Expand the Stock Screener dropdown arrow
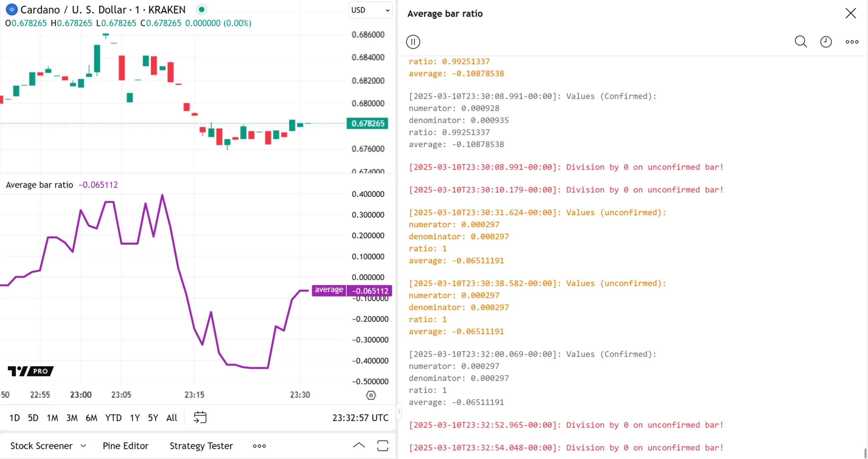Image resolution: width=868 pixels, height=459 pixels. tap(83, 446)
